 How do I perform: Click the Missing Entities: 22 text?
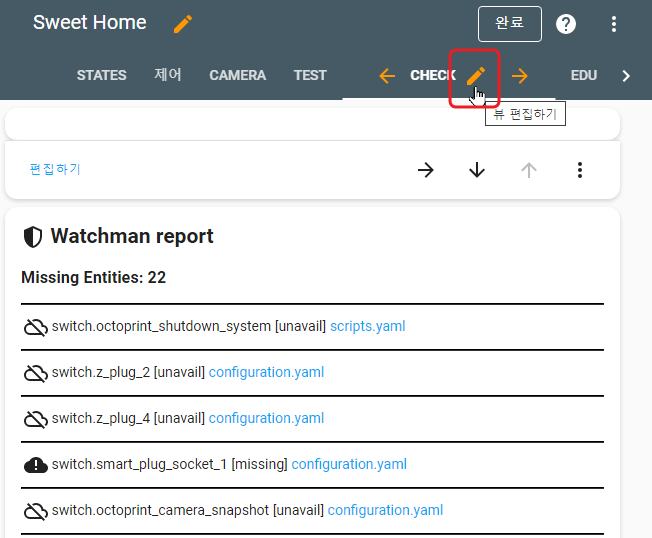94,277
